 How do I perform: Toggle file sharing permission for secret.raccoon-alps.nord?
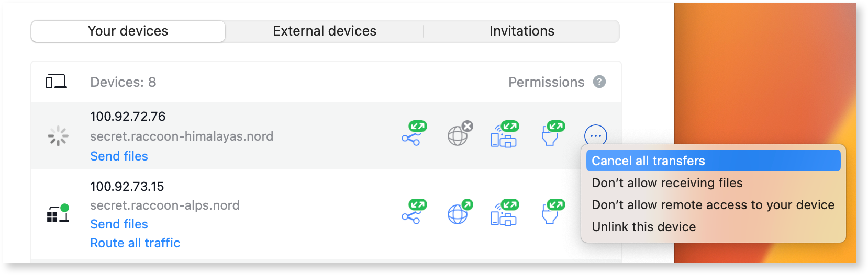click(413, 212)
